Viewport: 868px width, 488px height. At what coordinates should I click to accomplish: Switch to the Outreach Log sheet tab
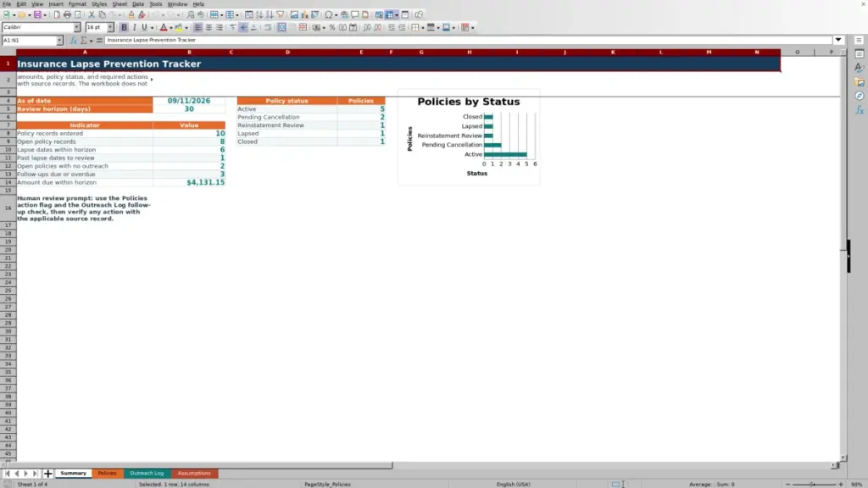coord(147,474)
